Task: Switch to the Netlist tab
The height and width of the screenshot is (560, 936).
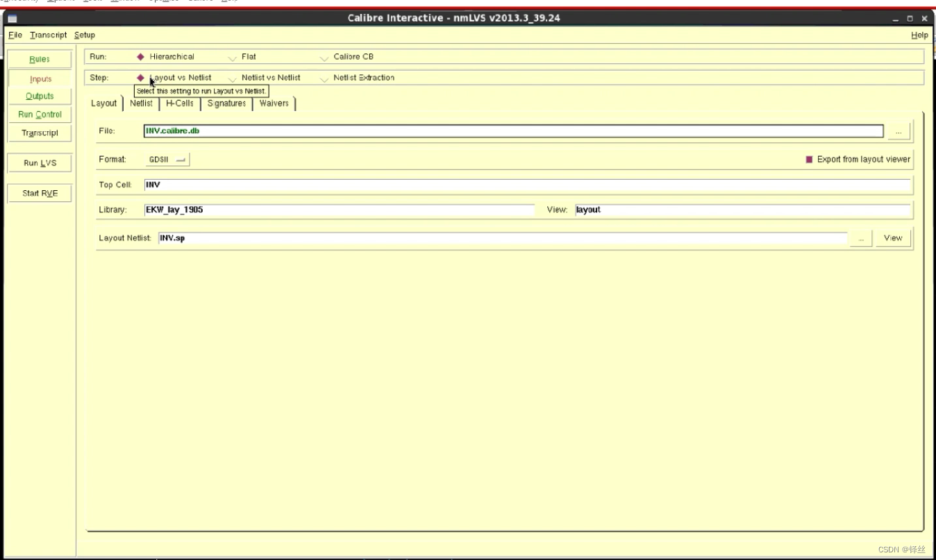Action: [141, 103]
